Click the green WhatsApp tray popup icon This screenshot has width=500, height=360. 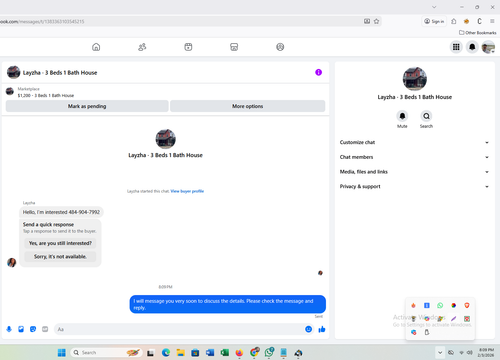(x=440, y=305)
